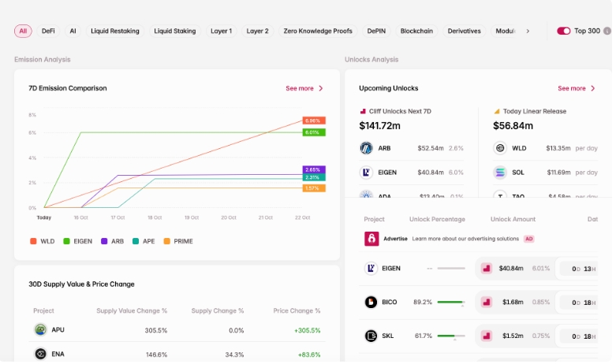Open See more for Upcoming Unlocks
616x364 pixels.
point(577,88)
